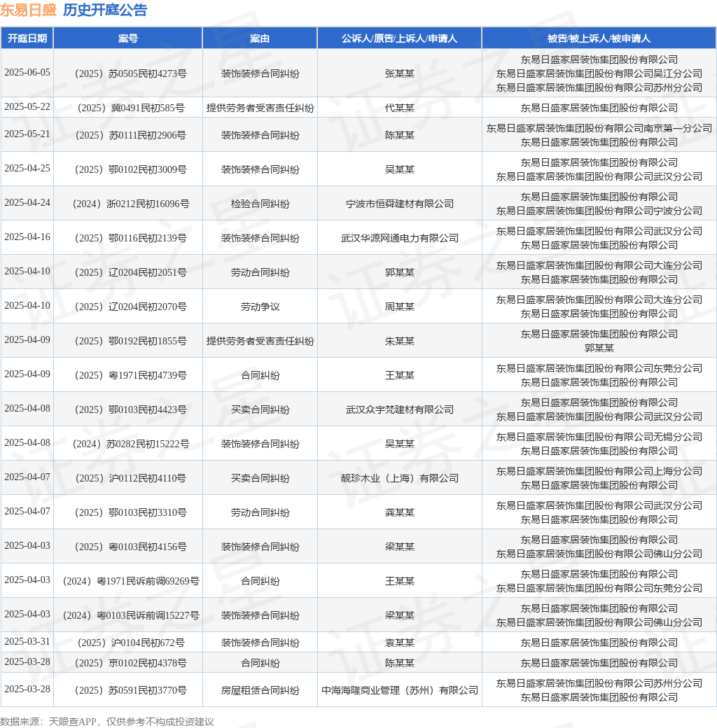Click case number 苏0505民初4273号
The width and height of the screenshot is (717, 728).
(130, 73)
